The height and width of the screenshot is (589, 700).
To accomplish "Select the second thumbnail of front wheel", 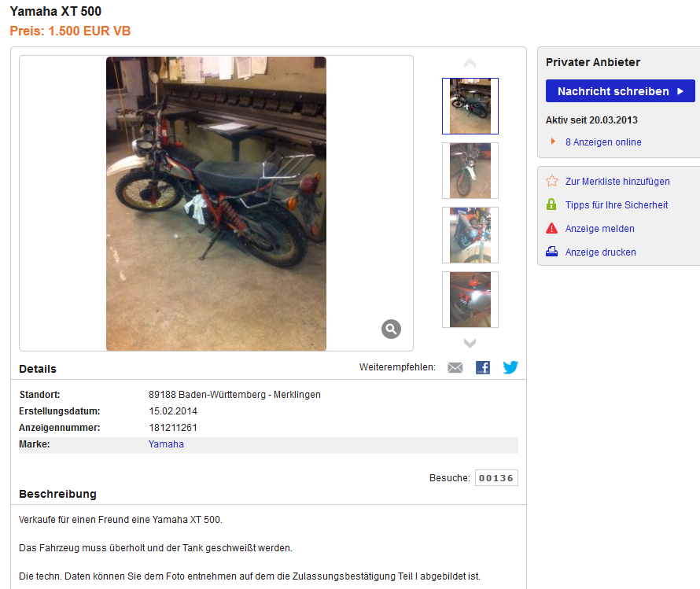I will pos(470,171).
